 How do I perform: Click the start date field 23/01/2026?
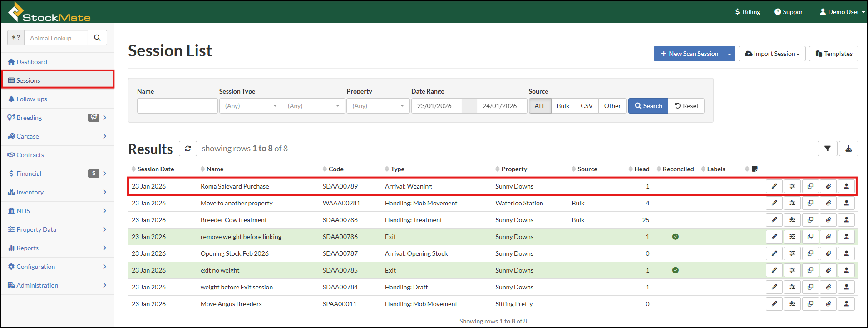(437, 106)
